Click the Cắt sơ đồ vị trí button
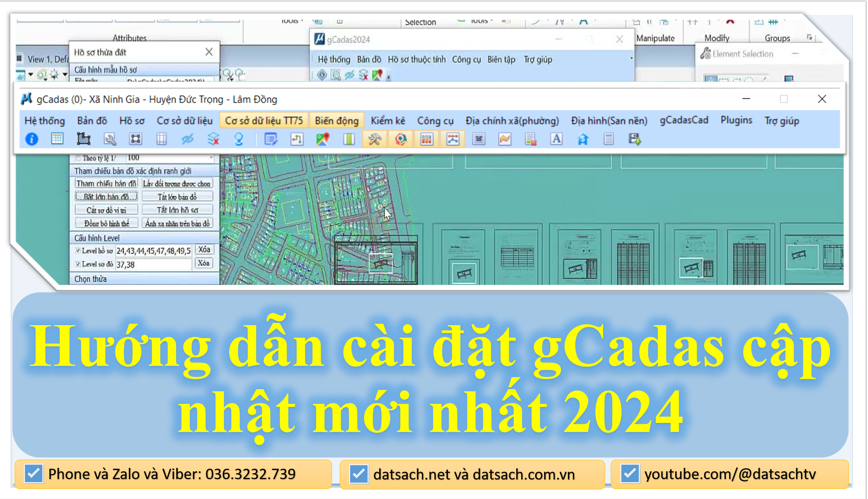This screenshot has height=499, width=868. [106, 210]
